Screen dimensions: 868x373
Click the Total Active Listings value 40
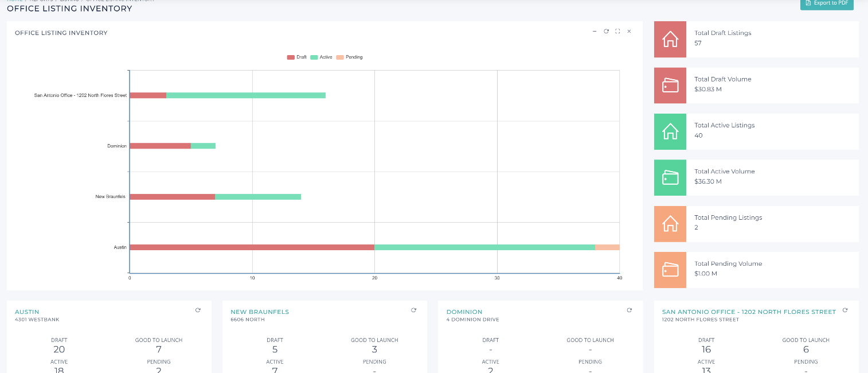698,135
